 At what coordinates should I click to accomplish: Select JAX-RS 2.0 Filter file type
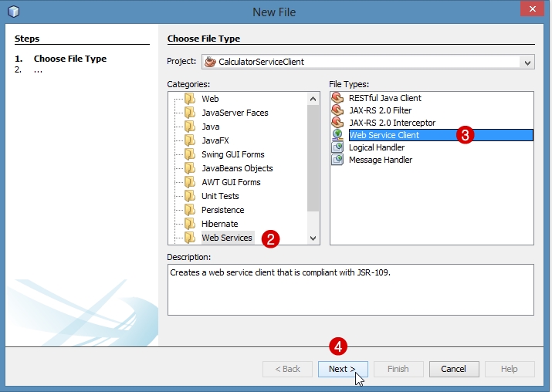click(x=380, y=110)
